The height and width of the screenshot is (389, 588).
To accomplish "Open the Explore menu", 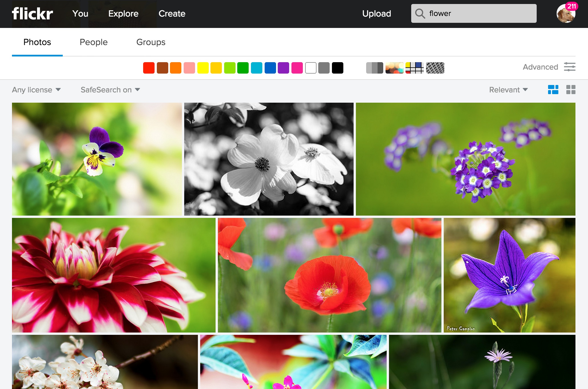I will pyautogui.click(x=123, y=14).
